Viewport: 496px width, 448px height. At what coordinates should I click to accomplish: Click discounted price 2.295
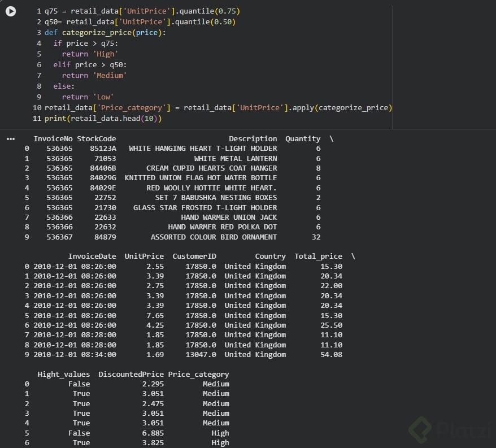coord(153,384)
